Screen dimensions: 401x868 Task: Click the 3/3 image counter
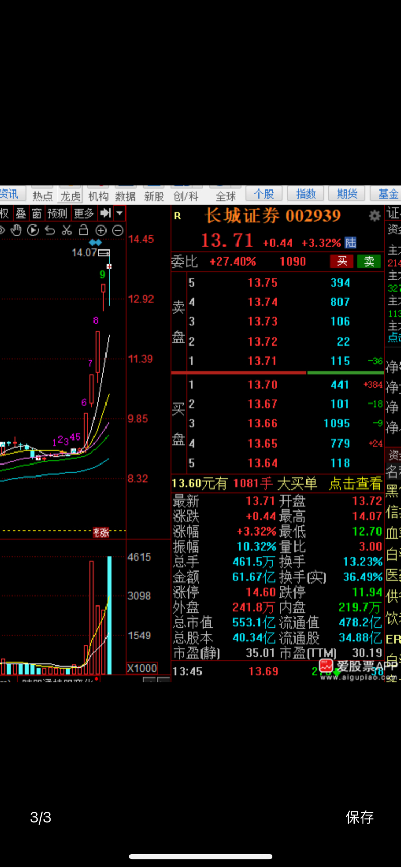pos(41,817)
